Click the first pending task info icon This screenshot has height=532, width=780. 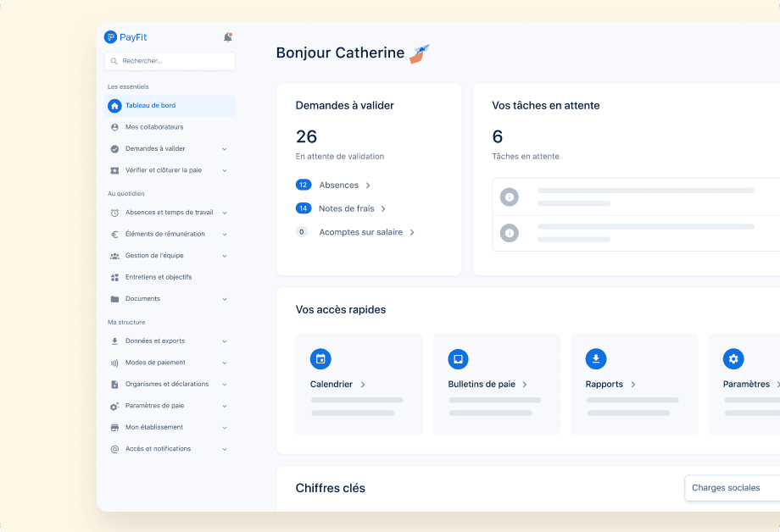tap(510, 197)
